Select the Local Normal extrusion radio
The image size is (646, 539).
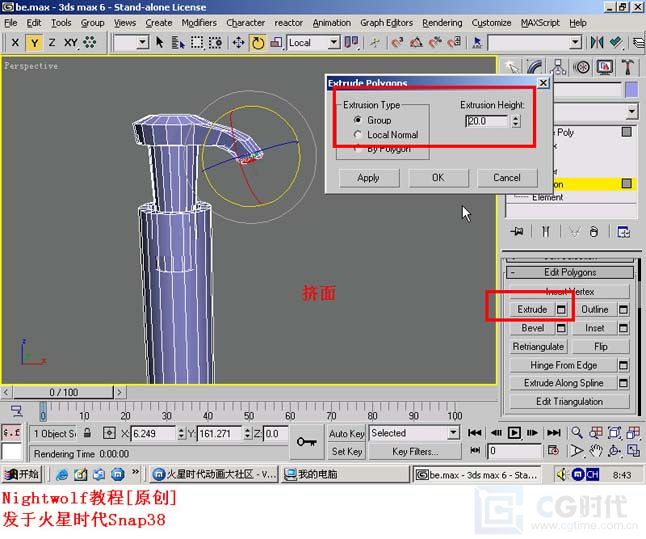click(x=358, y=135)
